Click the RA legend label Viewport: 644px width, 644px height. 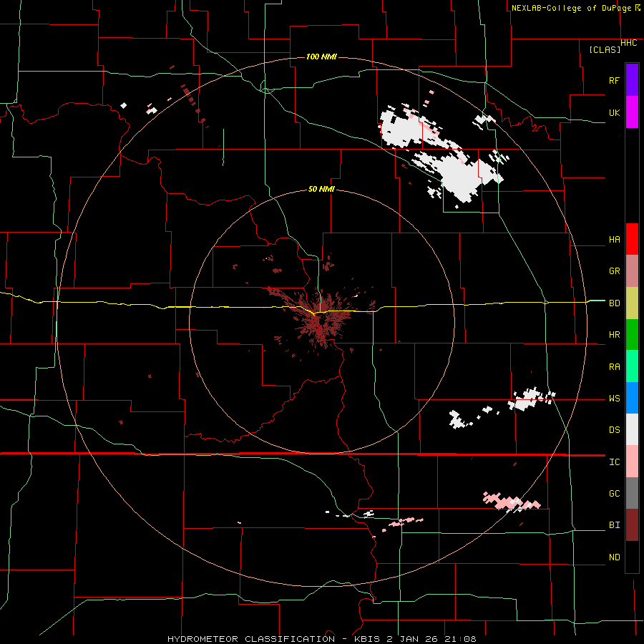pos(614,367)
